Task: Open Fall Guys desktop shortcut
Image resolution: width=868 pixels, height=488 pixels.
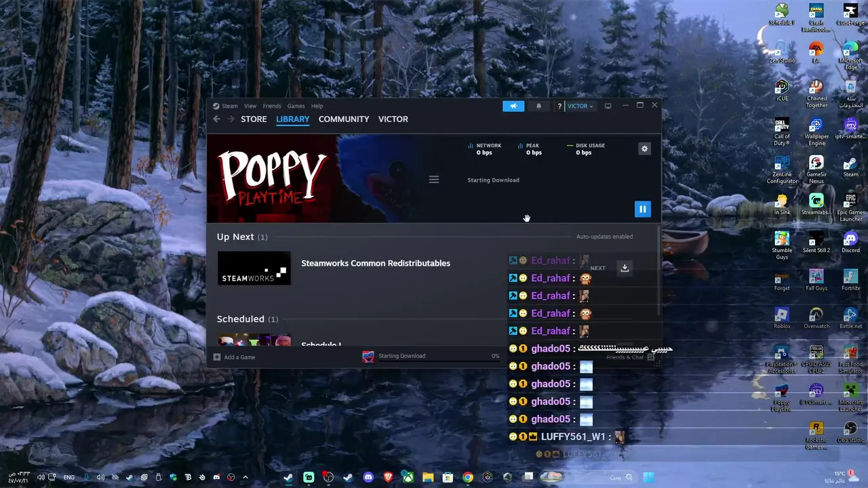Action: (x=816, y=280)
